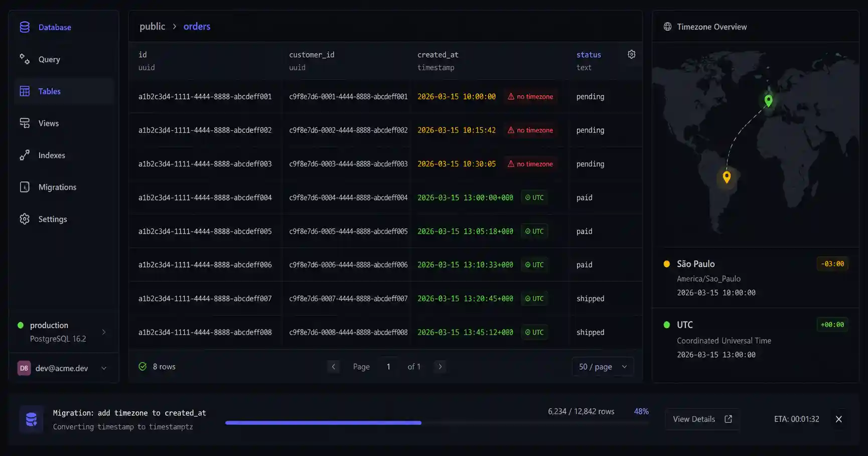
Task: Expand the production connection chevron
Action: (104, 332)
